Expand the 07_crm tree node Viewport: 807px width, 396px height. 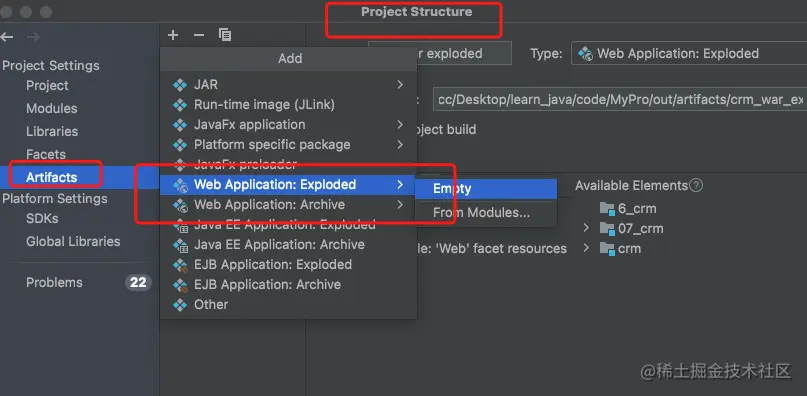586,228
